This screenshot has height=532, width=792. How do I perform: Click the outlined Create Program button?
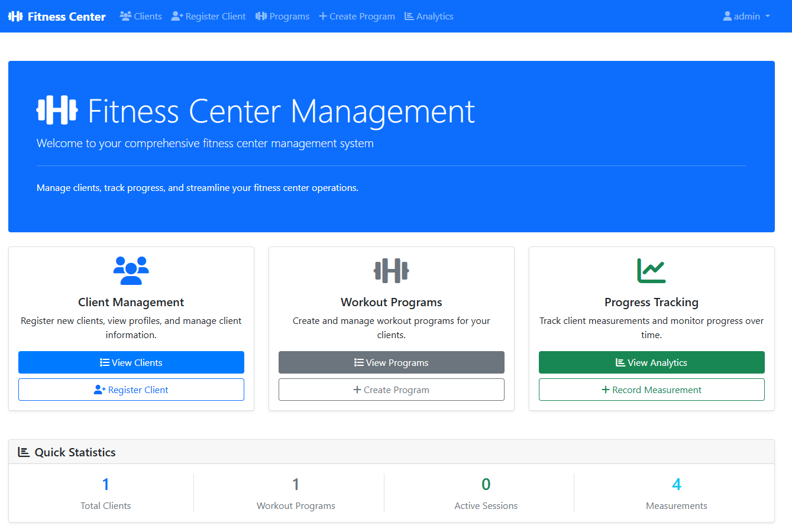392,390
